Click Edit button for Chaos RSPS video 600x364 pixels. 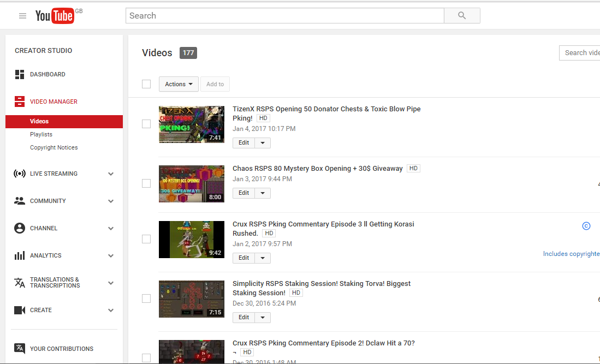[243, 193]
